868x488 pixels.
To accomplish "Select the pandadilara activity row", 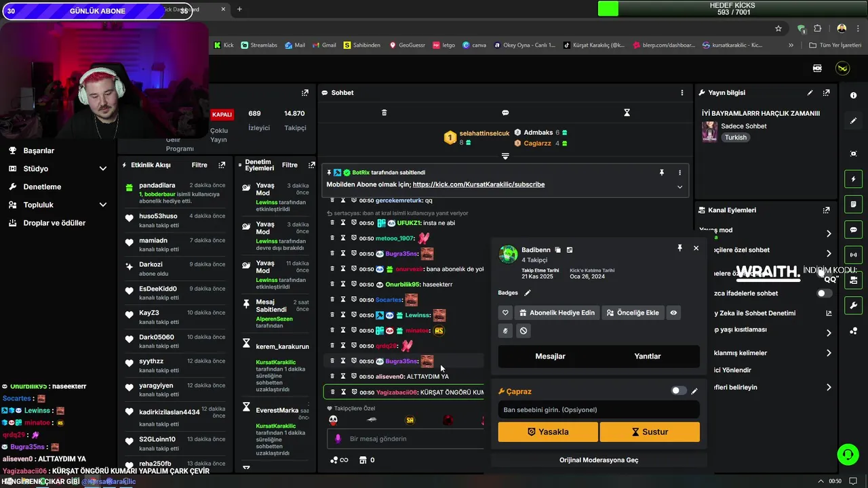I will click(176, 192).
